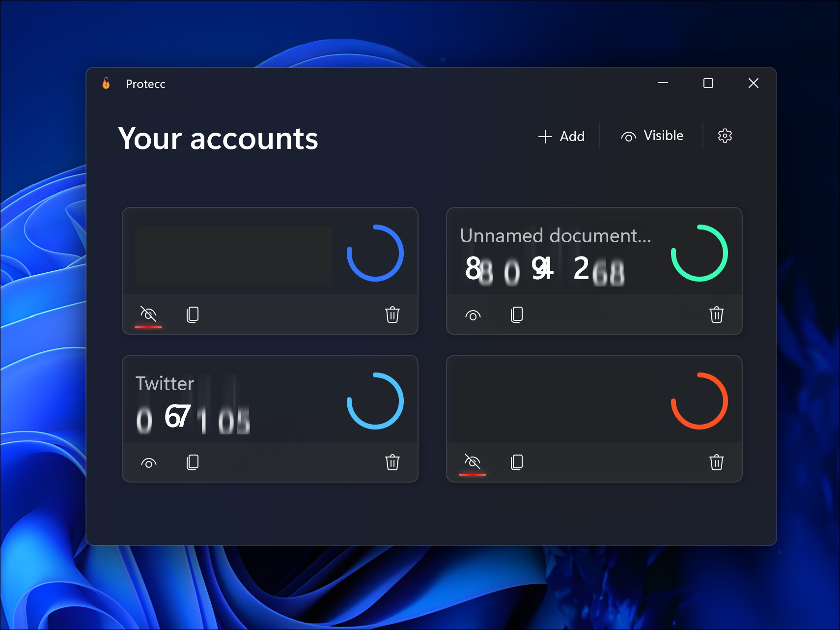Copy the bottom-right account code
Viewport: 840px width, 630px height.
click(x=516, y=462)
